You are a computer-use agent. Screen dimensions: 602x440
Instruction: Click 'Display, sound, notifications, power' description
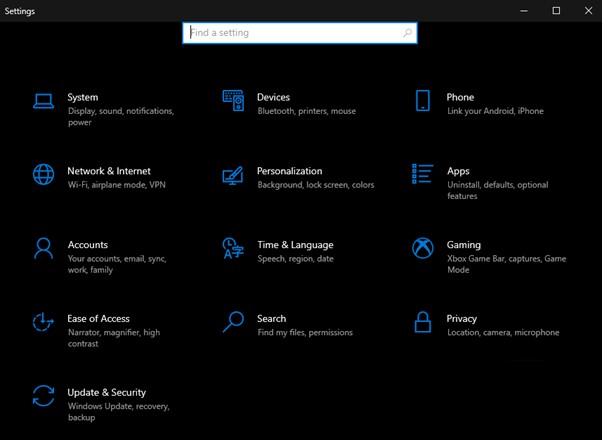point(121,117)
